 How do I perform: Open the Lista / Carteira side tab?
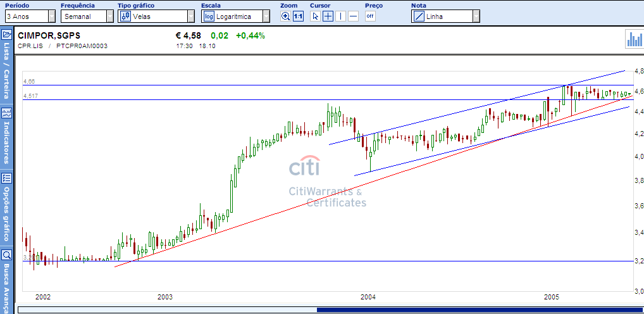point(6,70)
